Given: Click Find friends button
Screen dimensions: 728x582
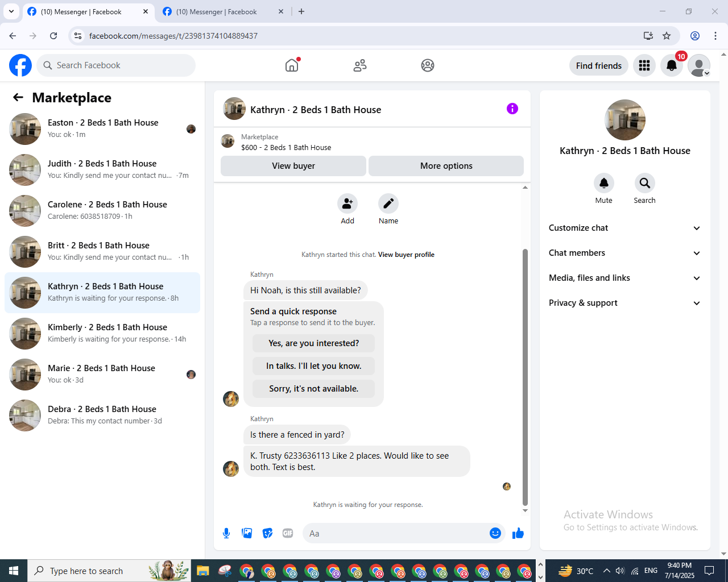Looking at the screenshot, I should point(599,65).
